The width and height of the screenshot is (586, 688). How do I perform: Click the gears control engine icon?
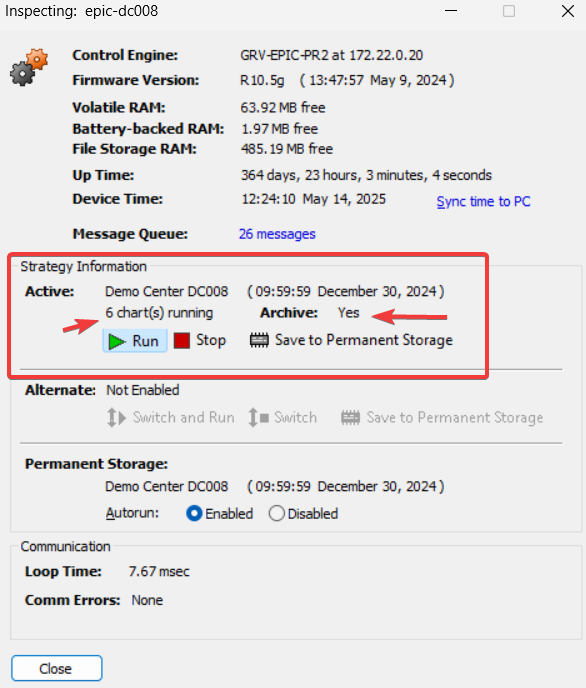(29, 67)
